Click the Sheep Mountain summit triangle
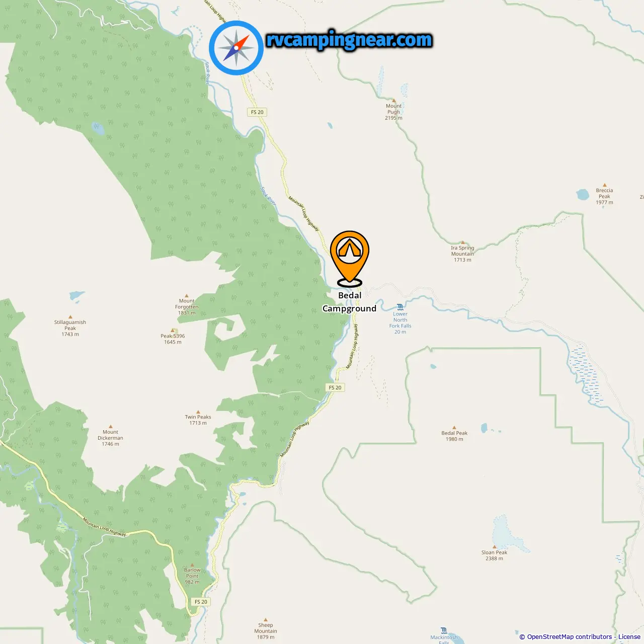644x644 pixels. pos(265,620)
